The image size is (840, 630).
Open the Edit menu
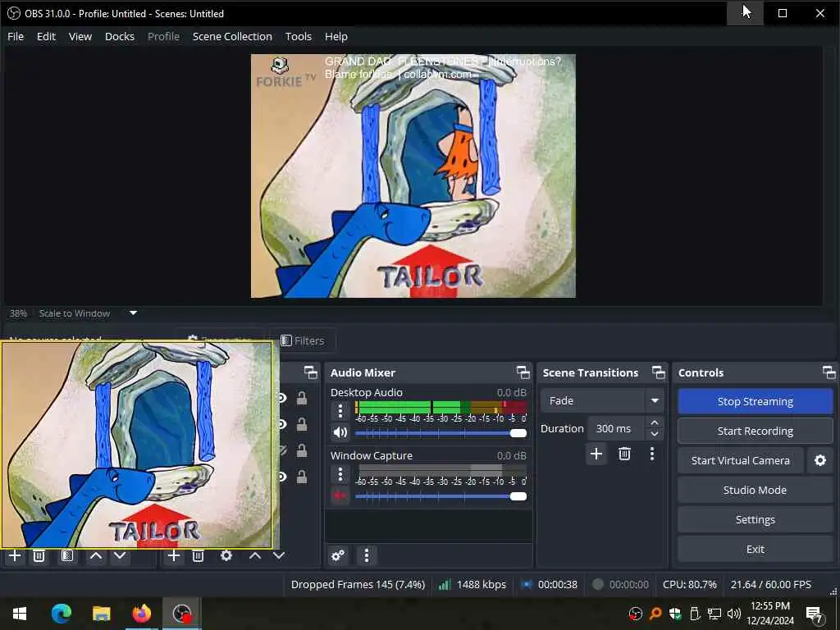[x=46, y=36]
